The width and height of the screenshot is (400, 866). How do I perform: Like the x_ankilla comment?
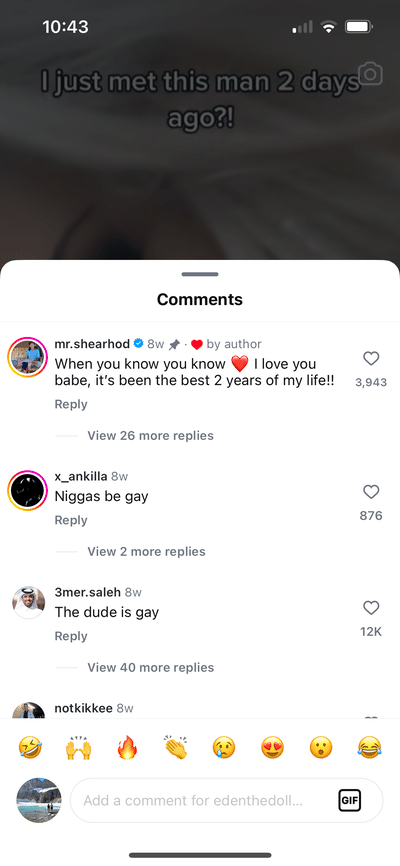[371, 492]
